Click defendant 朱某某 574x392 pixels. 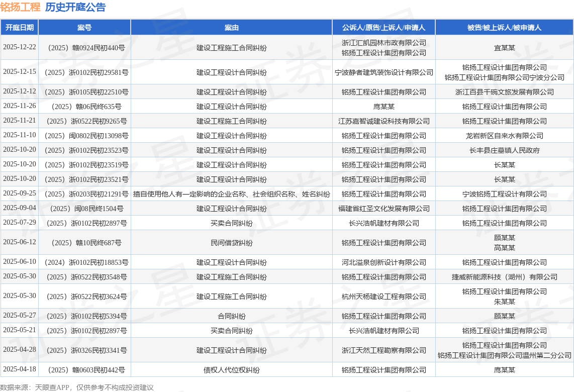(505, 302)
